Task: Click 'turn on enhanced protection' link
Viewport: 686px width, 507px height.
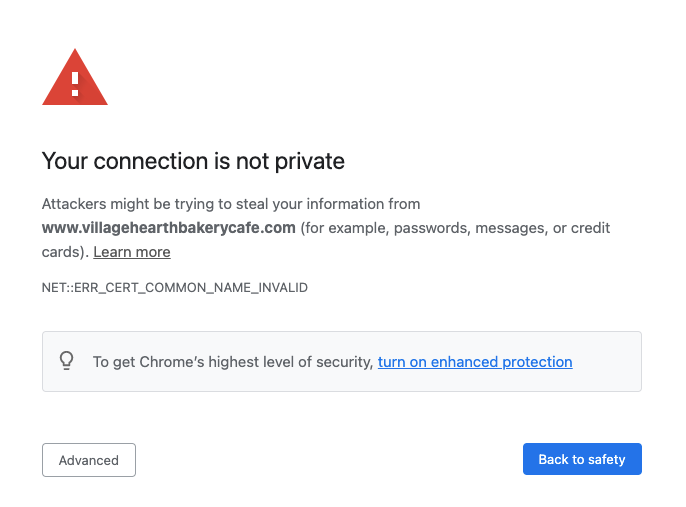Action: pos(475,362)
